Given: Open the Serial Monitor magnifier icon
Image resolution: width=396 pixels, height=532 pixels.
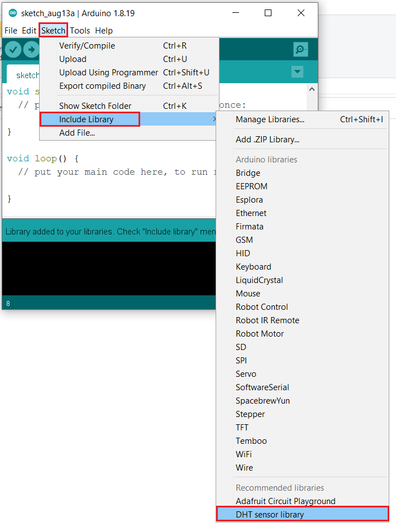Looking at the screenshot, I should [x=300, y=50].
